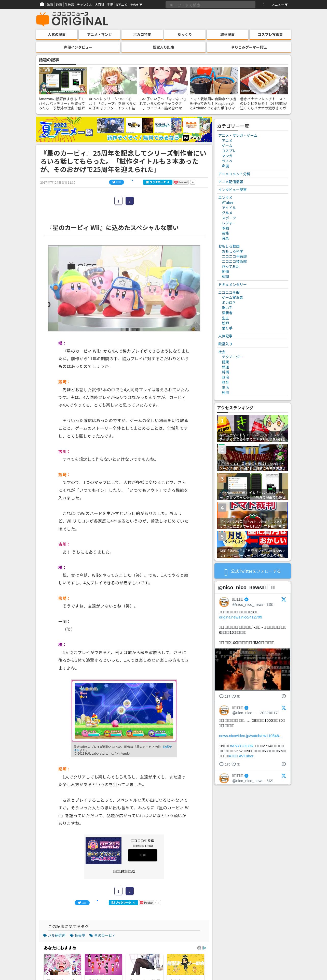Open the VTuber category link

tap(228, 203)
